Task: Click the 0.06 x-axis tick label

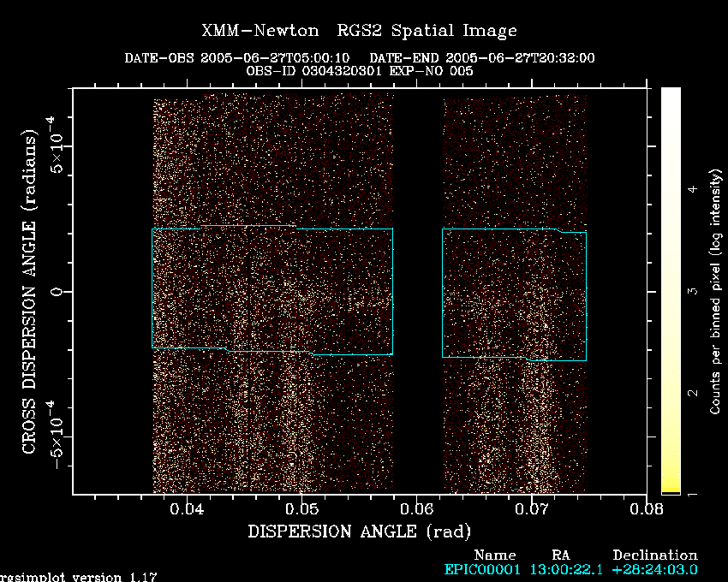Action: [417, 509]
